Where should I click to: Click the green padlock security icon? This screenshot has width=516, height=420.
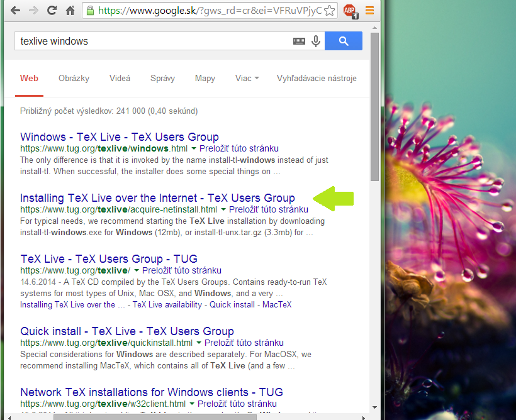coord(90,11)
